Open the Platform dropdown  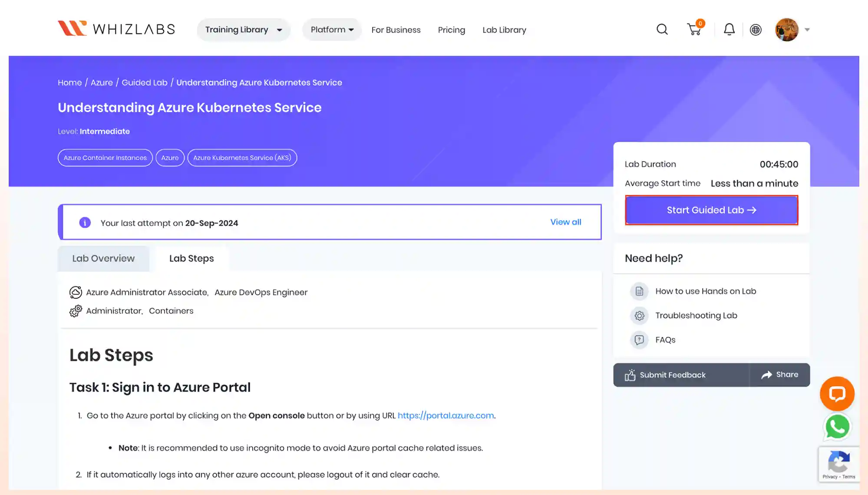point(332,30)
